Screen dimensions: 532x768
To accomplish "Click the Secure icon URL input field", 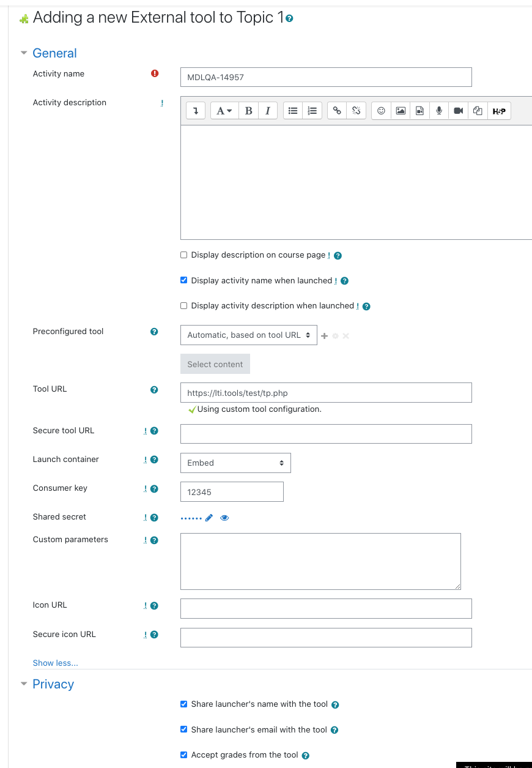I will pos(326,638).
